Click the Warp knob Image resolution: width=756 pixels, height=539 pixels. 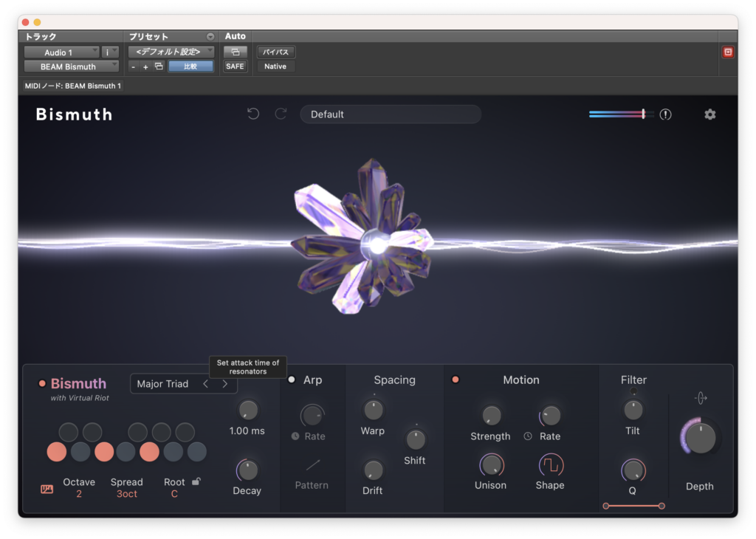373,410
